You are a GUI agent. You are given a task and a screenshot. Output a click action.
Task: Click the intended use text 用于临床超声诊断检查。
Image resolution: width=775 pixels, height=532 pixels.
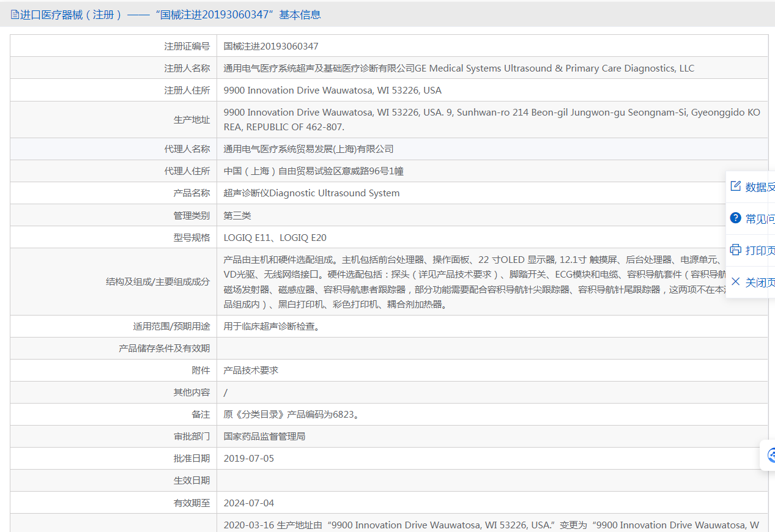(272, 327)
